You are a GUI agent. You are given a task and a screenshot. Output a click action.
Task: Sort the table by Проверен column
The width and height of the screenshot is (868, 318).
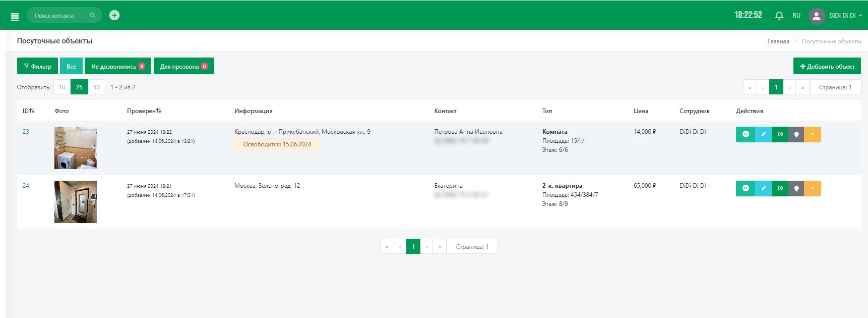[144, 111]
